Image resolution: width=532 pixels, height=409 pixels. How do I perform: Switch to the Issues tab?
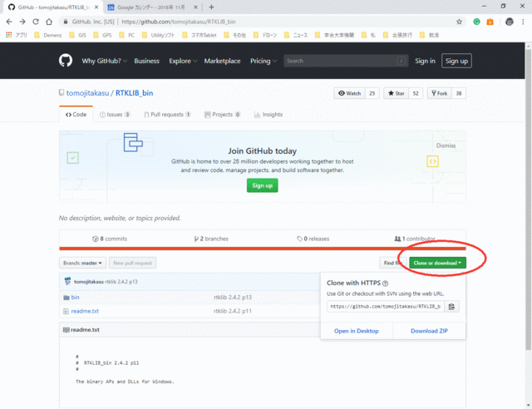(115, 115)
